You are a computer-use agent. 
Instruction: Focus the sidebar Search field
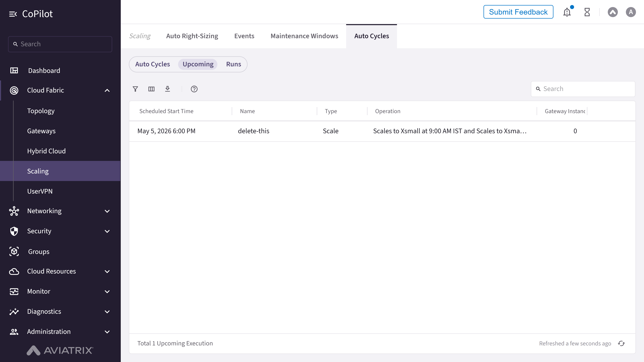[x=60, y=44]
